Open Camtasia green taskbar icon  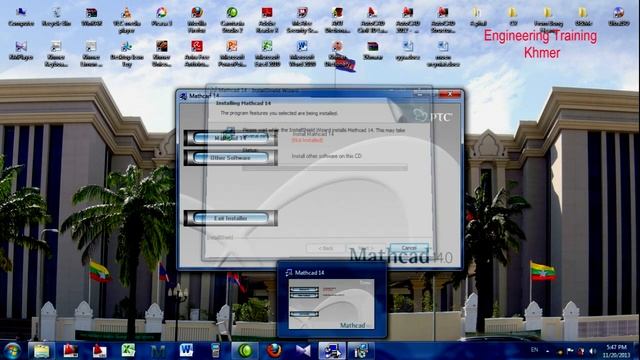click(245, 351)
